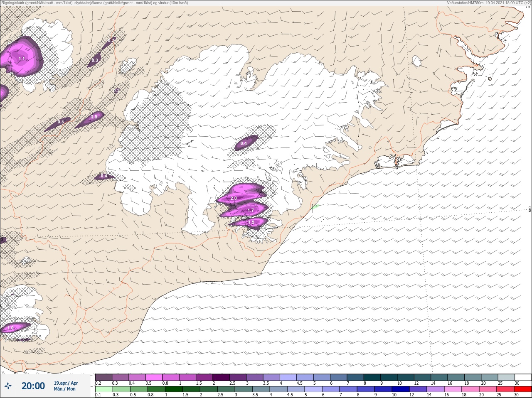Click the 1.0 precipitation label on the map
The image size is (532, 398).
point(11,328)
